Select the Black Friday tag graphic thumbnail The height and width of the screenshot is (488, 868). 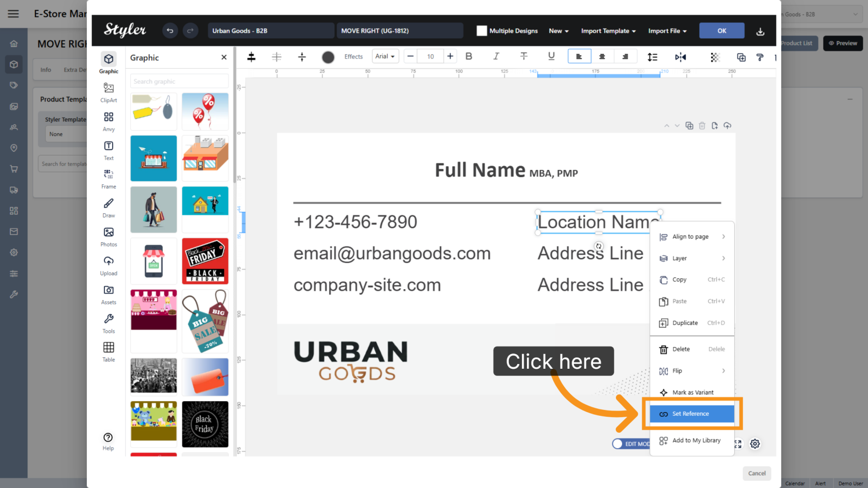[x=205, y=261]
